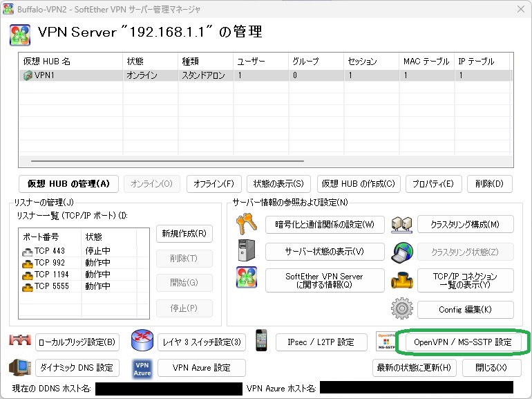
Task: Click the keys icon beside encryption settings
Action: click(x=247, y=224)
